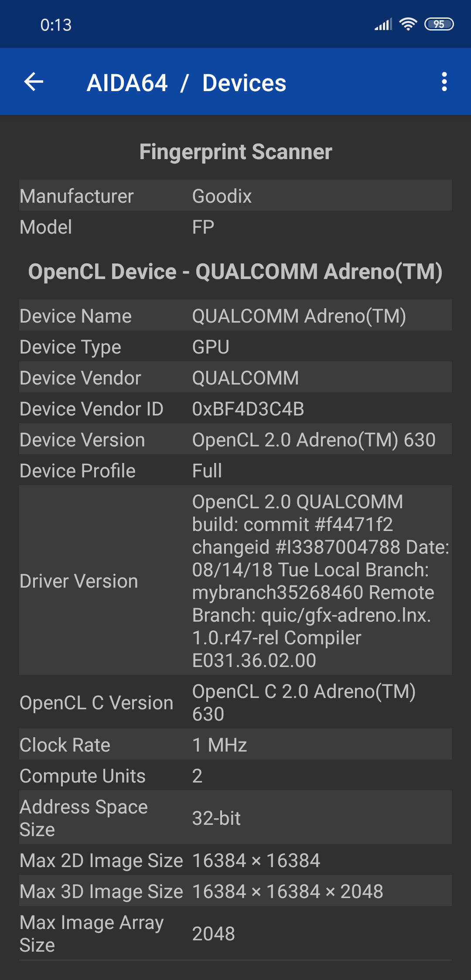Tap the Device Type GPU row
This screenshot has width=471, height=980.
[x=235, y=347]
